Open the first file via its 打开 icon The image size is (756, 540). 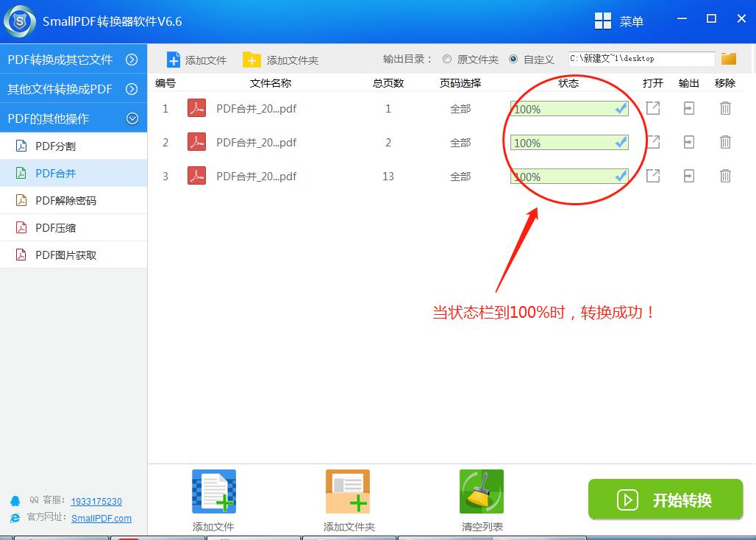tap(652, 108)
